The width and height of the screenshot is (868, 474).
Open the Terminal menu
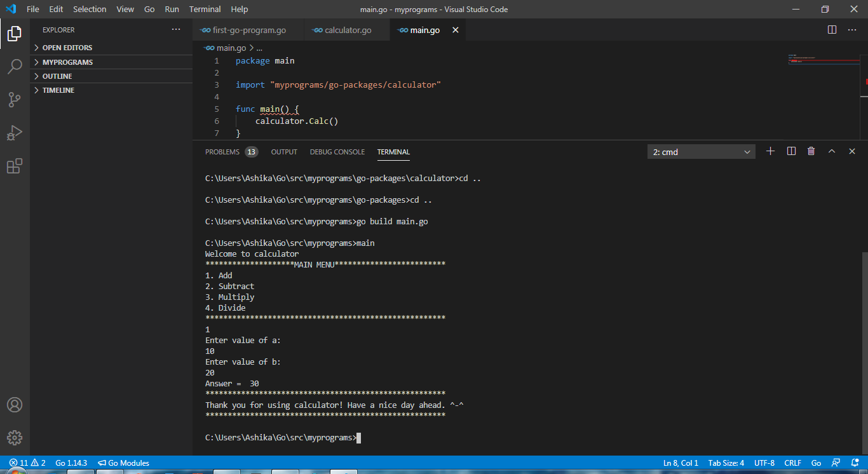coord(205,9)
